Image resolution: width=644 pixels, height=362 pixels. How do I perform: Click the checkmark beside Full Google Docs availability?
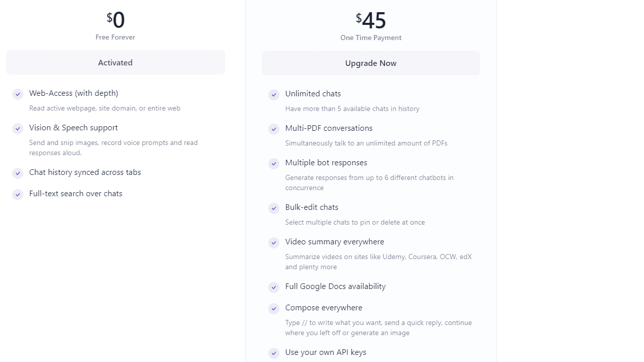274,287
